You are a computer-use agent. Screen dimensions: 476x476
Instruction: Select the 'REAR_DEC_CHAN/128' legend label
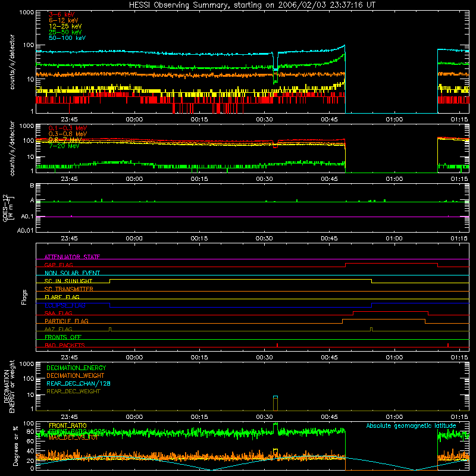click(79, 383)
